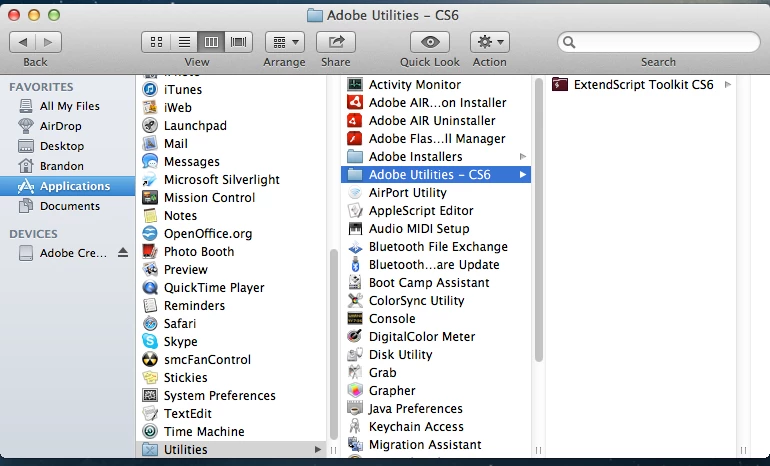Click the AirPort Utility icon
Screen dimensions: 770x466
[355, 192]
